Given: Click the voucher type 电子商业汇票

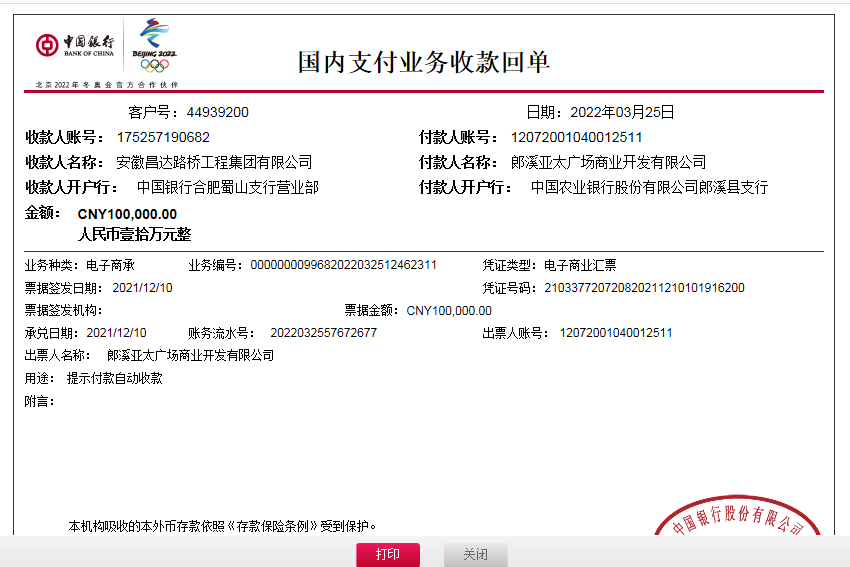Looking at the screenshot, I should (x=580, y=265).
